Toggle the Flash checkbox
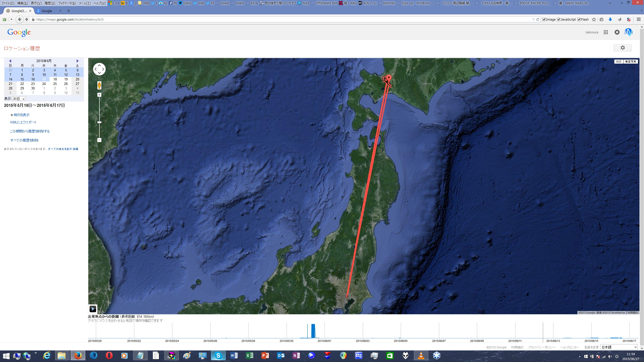Viewport: 644px width, 362px height. click(x=579, y=19)
